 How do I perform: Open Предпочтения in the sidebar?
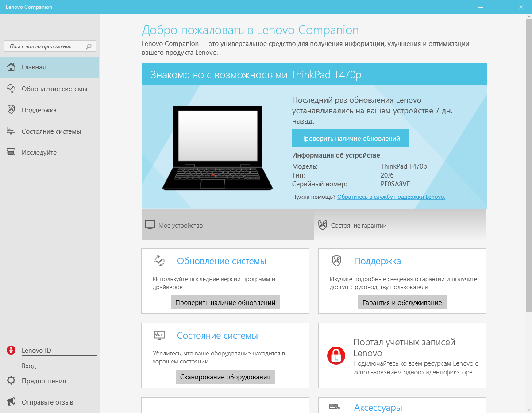(x=50, y=381)
